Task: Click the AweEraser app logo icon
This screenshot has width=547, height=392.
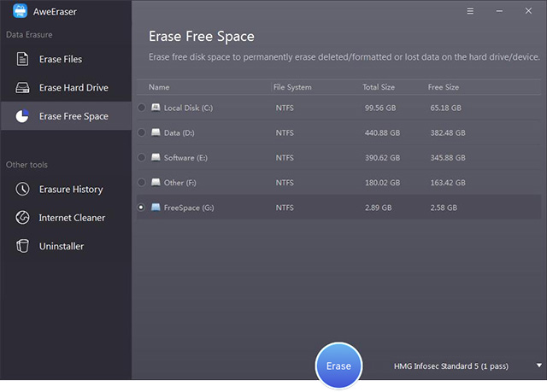Action: tap(20, 11)
